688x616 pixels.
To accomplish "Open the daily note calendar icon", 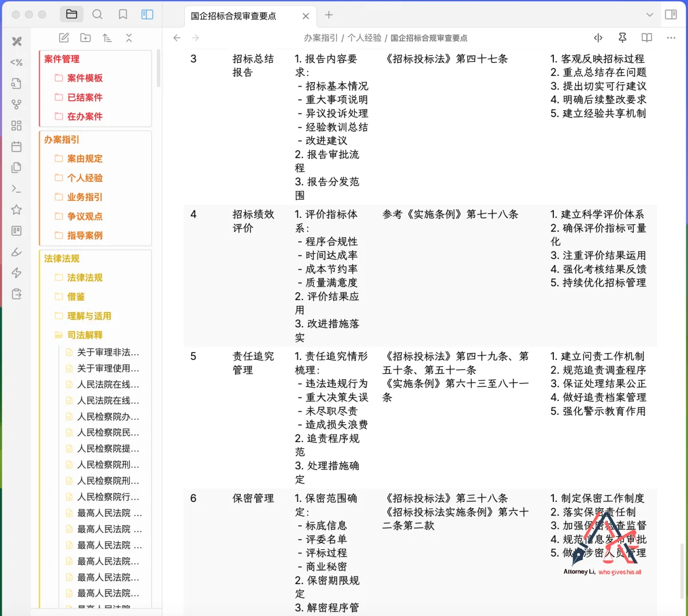I will 16,147.
